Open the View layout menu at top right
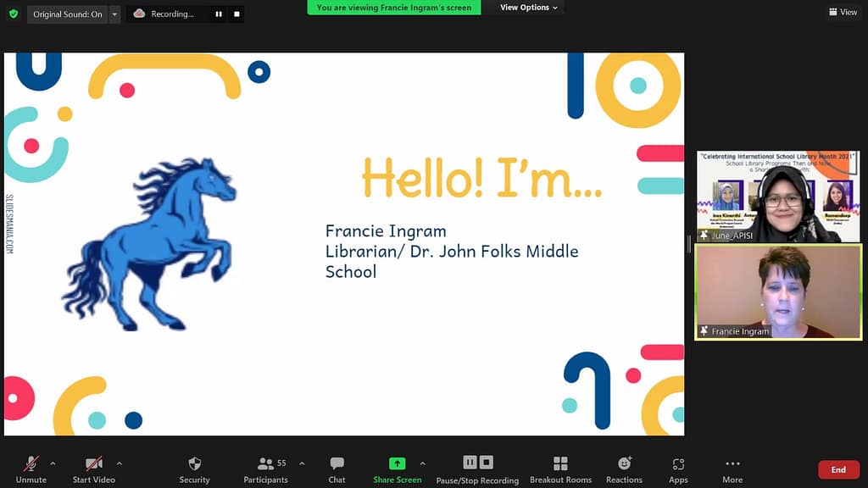 (843, 12)
